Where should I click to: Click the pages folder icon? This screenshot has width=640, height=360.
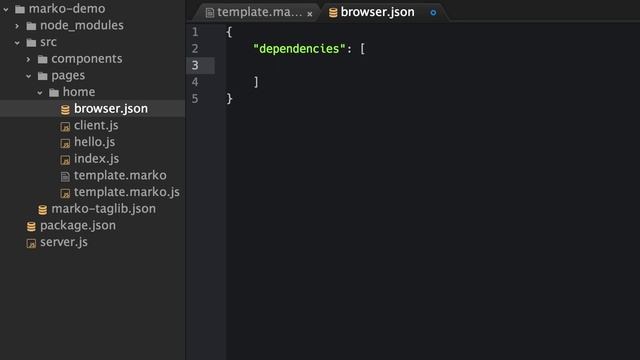(42, 76)
